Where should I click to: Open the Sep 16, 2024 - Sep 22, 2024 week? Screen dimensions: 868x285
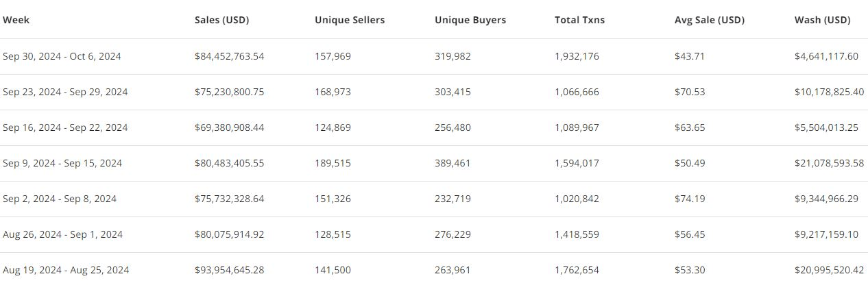click(65, 127)
